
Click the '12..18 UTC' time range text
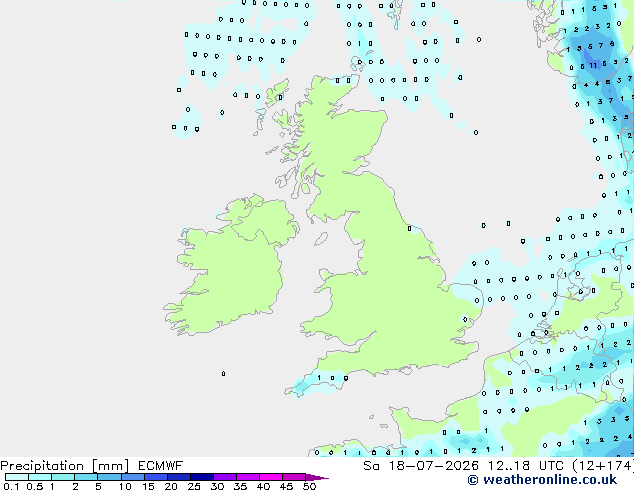point(526,466)
